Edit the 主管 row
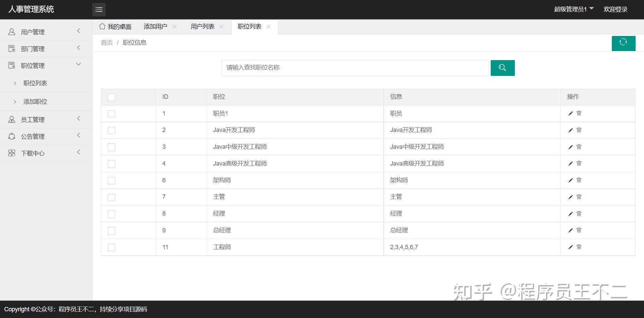The image size is (644, 318). [x=571, y=197]
